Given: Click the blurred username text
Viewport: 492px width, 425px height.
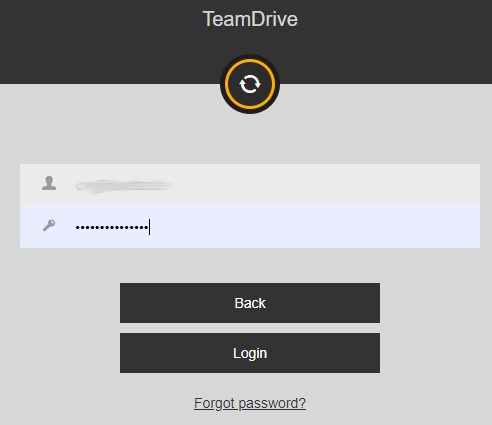Looking at the screenshot, I should pyautogui.click(x=124, y=186).
